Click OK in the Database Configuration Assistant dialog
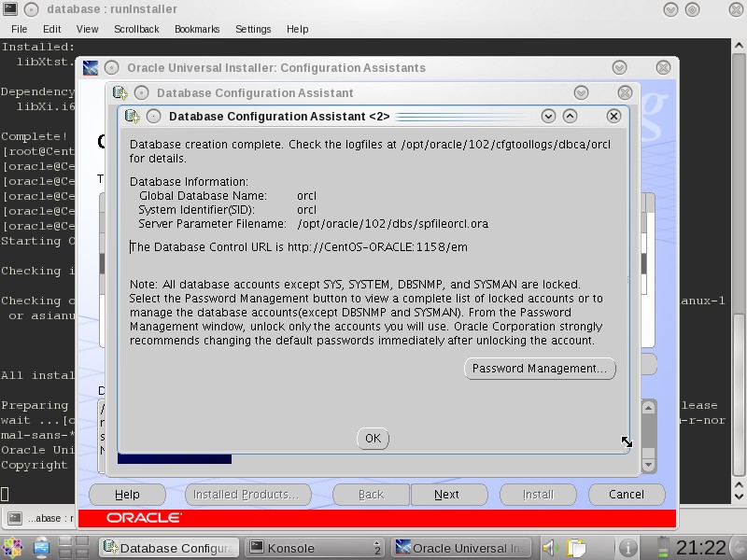Image resolution: width=747 pixels, height=560 pixels. (x=373, y=438)
